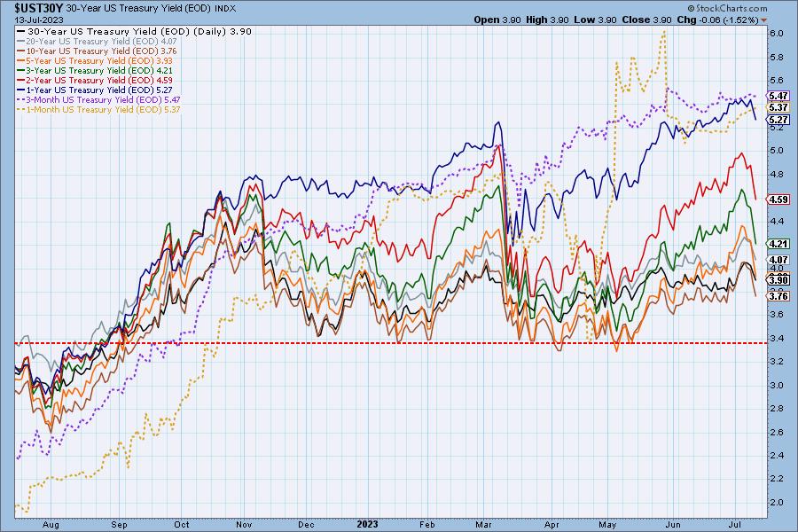Click the Open 3.90 value in header
The width and height of the screenshot is (798, 532).
click(x=497, y=20)
